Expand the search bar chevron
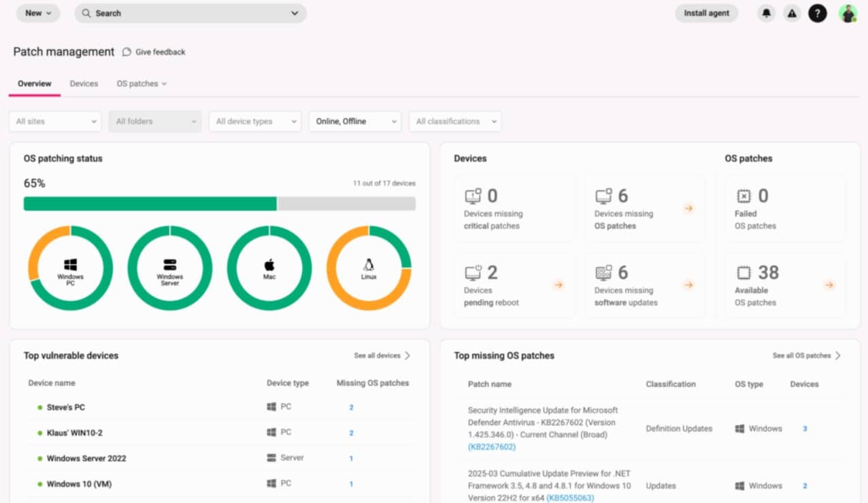 [295, 13]
